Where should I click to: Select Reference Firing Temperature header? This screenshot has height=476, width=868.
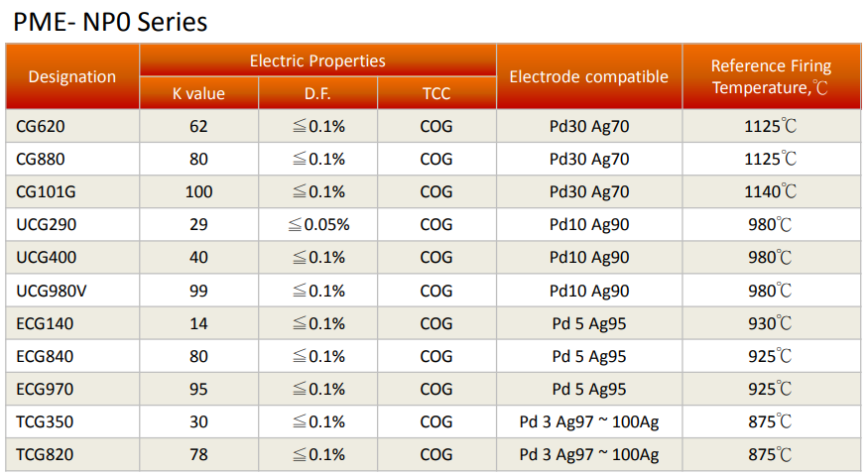771,76
